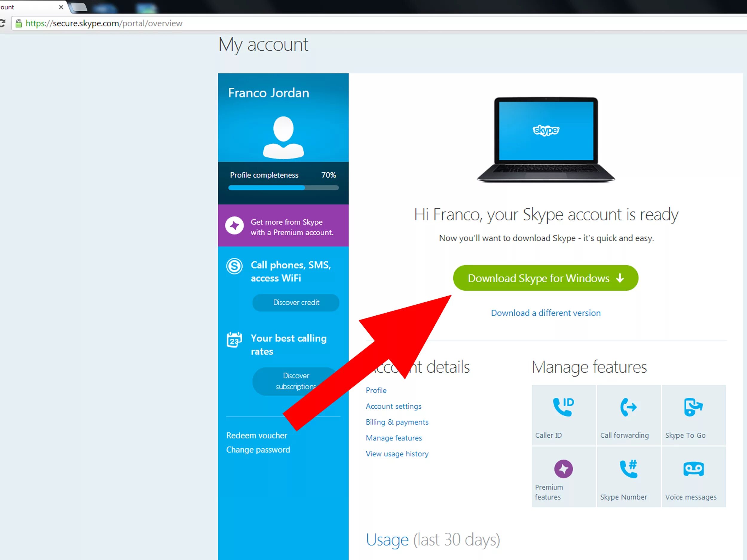
Task: Go to Billing & payments
Action: (397, 422)
